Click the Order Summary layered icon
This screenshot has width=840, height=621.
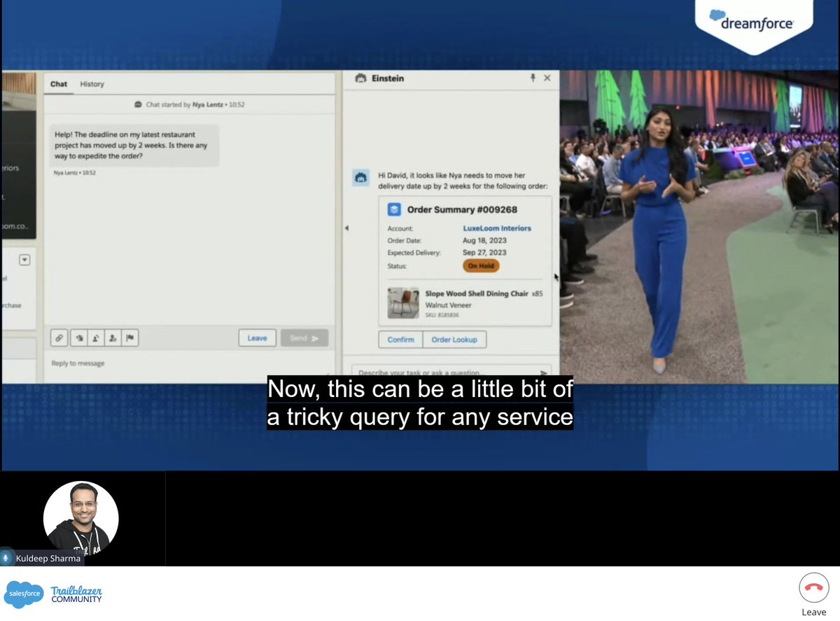(x=394, y=209)
